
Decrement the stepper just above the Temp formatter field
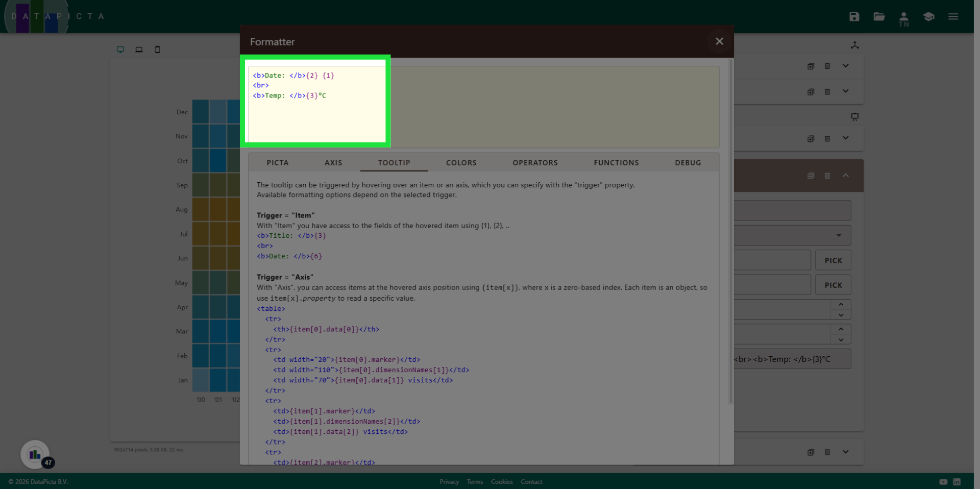[x=841, y=340]
